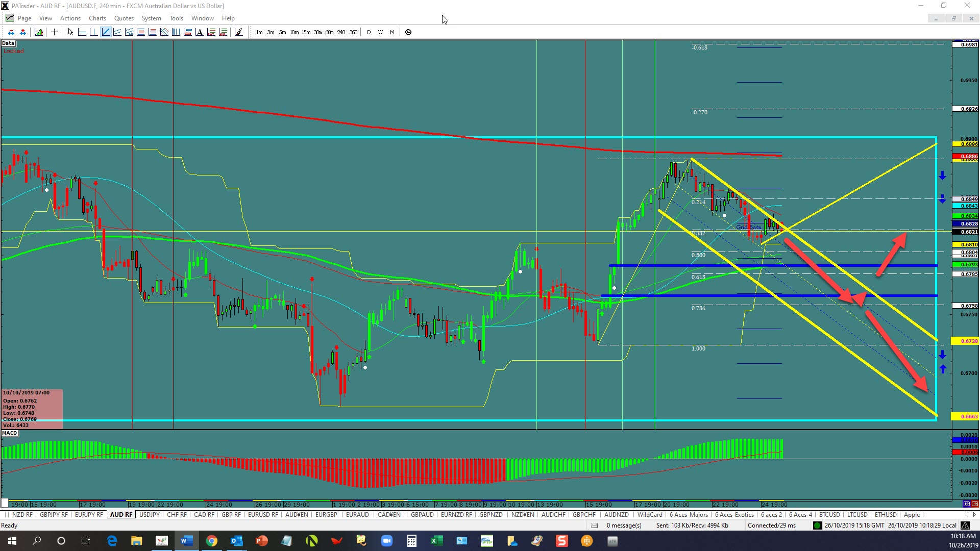Open Excel from the taskbar

pos(436,541)
